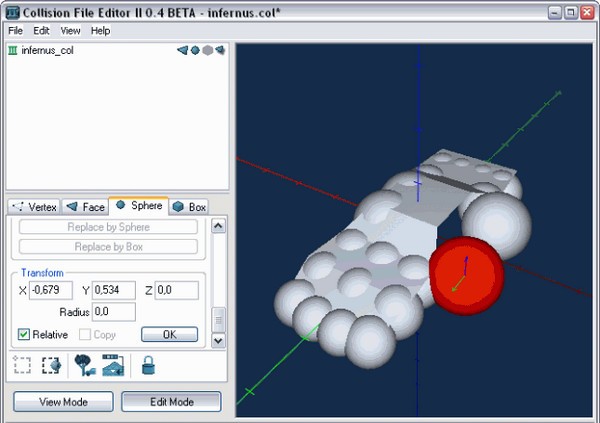
Task: Switch to the Face tab
Action: 85,207
